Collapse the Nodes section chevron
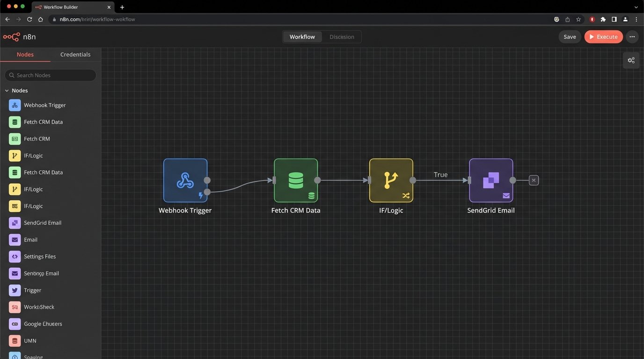The image size is (644, 359). coord(7,91)
